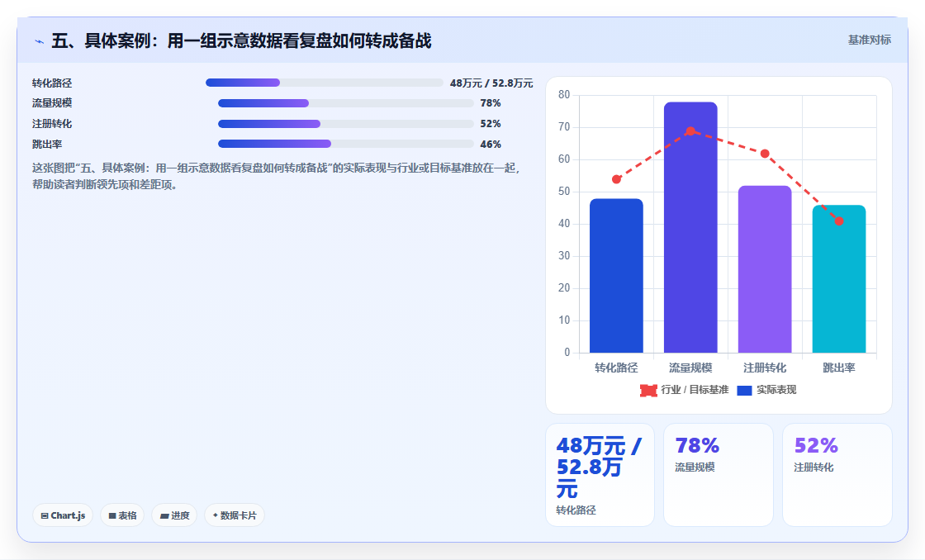This screenshot has height=560, width=925.
Task: Click the section title 五、具体案例
Action: coord(241,40)
